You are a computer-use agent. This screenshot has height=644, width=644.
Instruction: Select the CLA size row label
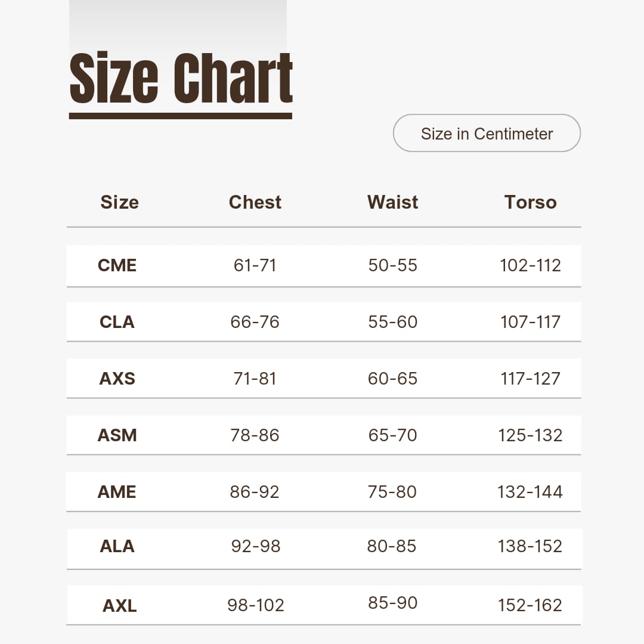pos(117,322)
